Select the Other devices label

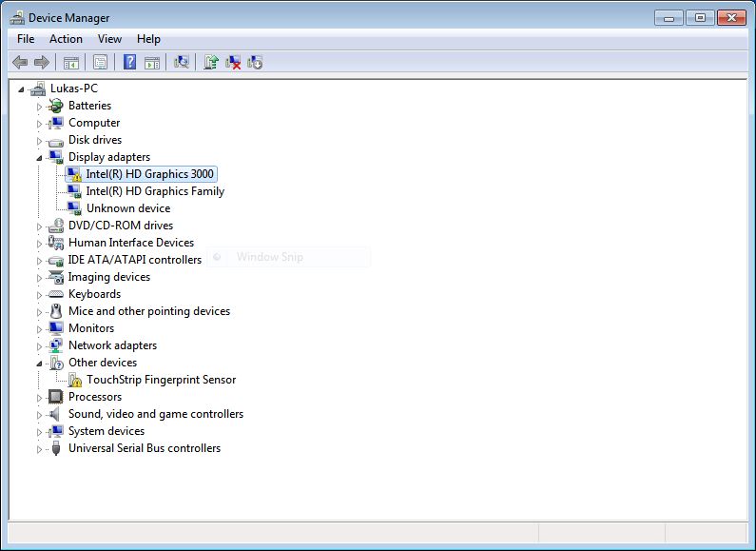pyautogui.click(x=102, y=363)
